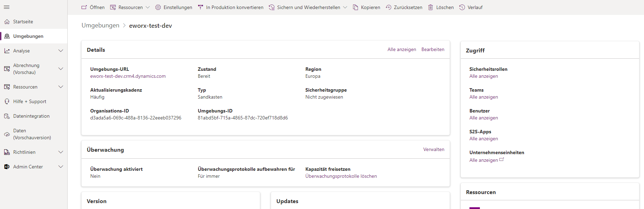
Task: Select Umgebungen in the sidebar
Action: tap(34, 36)
